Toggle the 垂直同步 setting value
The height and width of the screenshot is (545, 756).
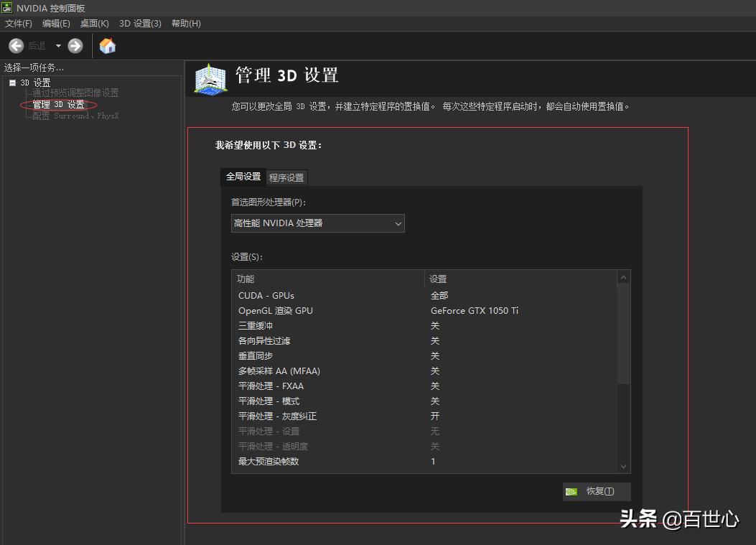pos(435,355)
